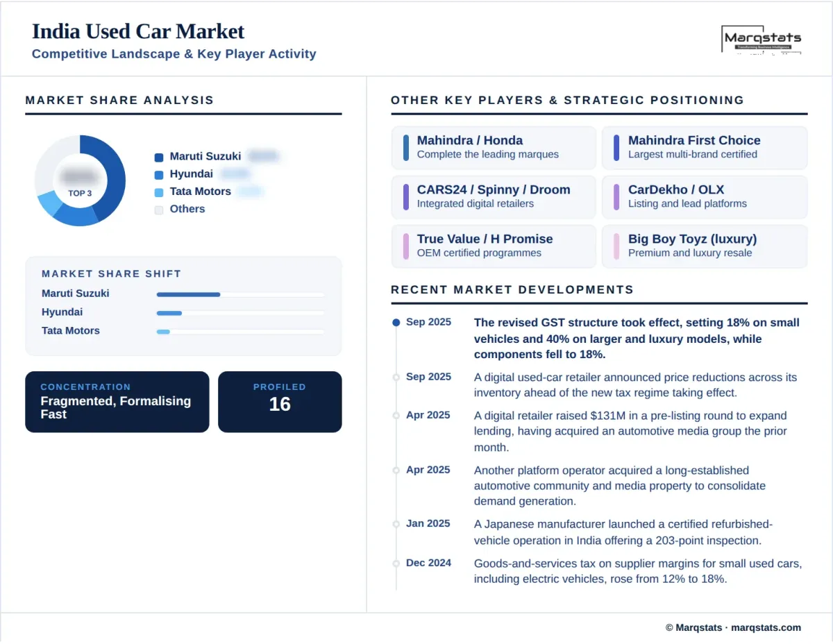Click the '$131M in a pre-listing round' entry
833x644 pixels.
click(x=631, y=432)
